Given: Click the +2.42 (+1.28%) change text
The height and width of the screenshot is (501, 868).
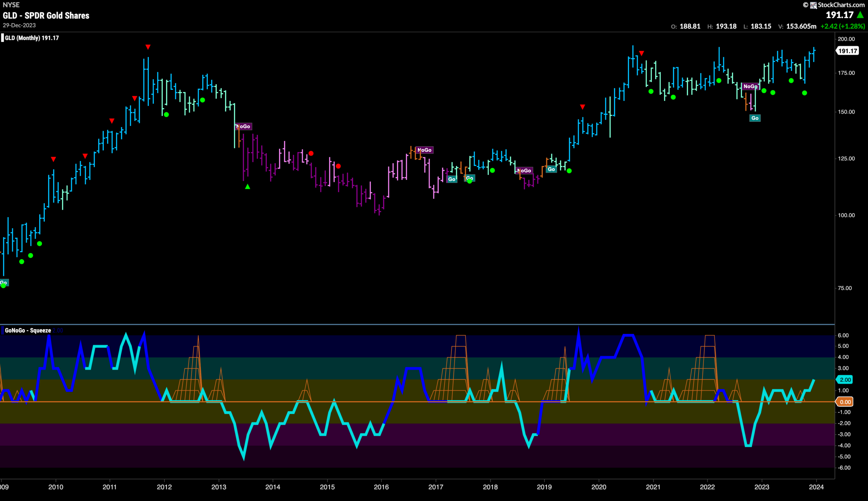Looking at the screenshot, I should point(843,26).
